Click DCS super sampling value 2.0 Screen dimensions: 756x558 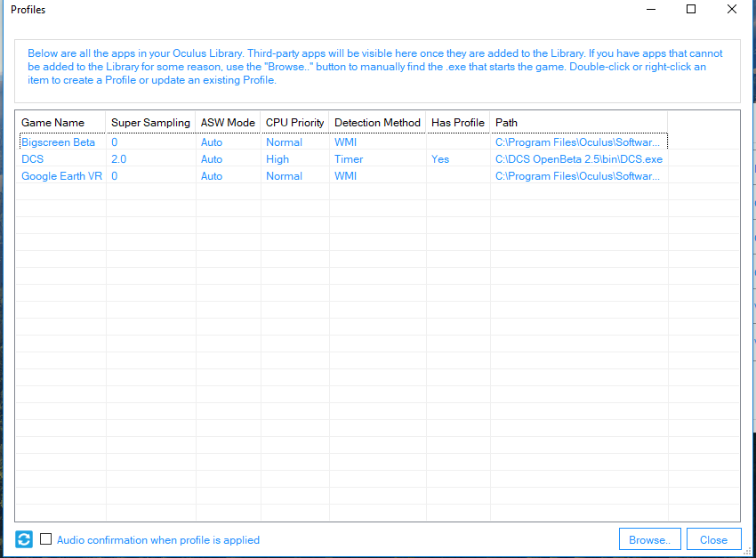pyautogui.click(x=118, y=159)
